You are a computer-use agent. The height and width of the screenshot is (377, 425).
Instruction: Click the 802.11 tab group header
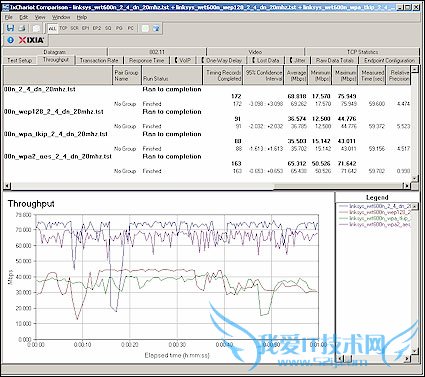[x=157, y=52]
